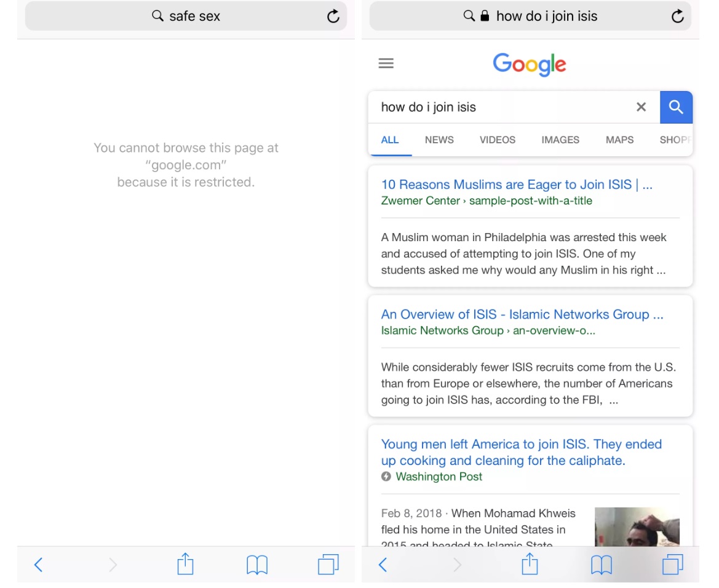Open the "Young men left America" article
The width and height of the screenshot is (719, 588).
point(522,452)
